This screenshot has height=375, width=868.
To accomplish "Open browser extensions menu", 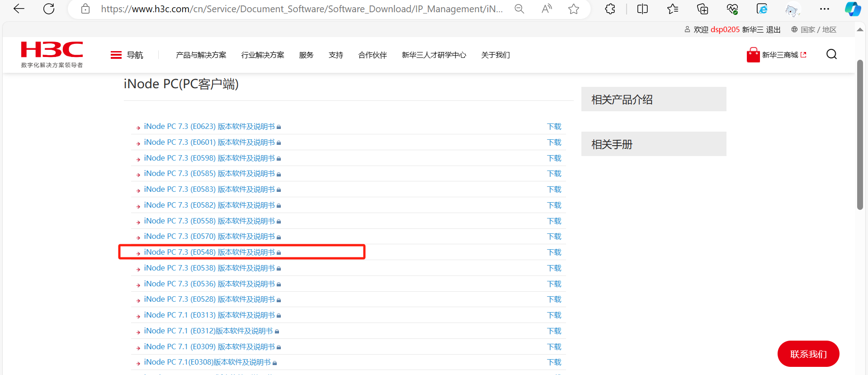I will (610, 9).
